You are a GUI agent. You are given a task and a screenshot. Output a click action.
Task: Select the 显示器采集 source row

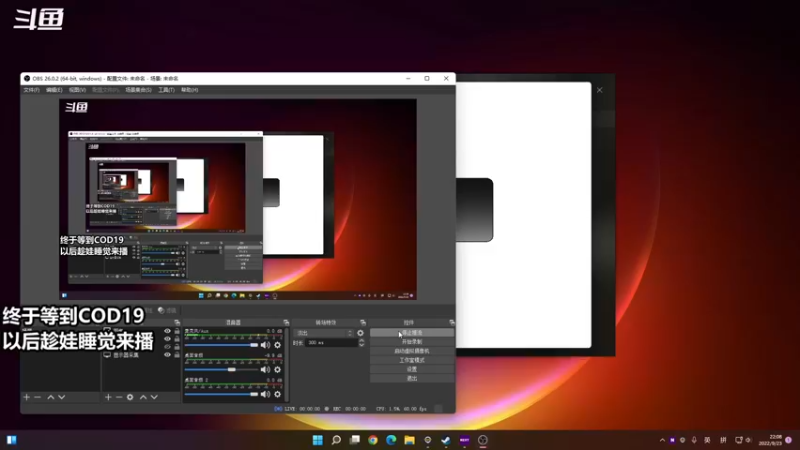141,355
